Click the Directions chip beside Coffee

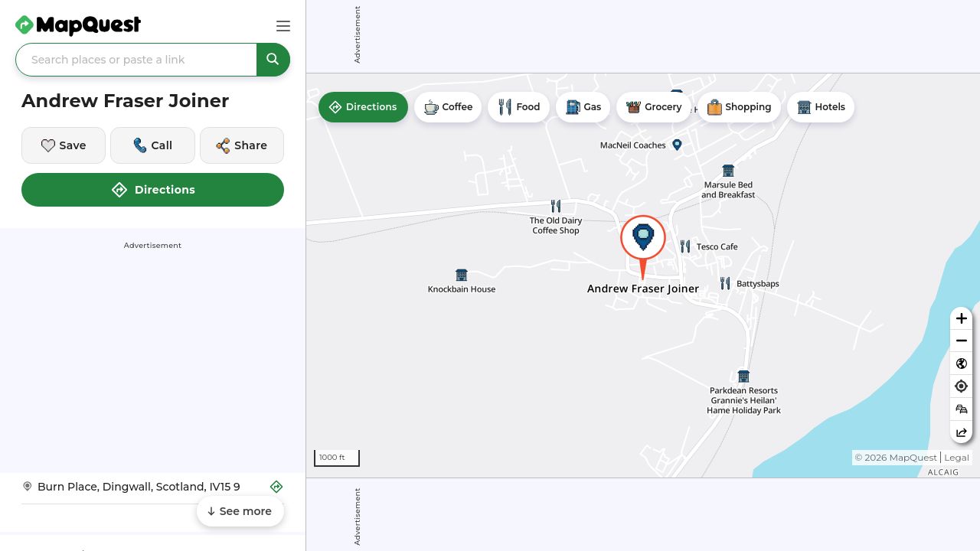[x=363, y=107]
